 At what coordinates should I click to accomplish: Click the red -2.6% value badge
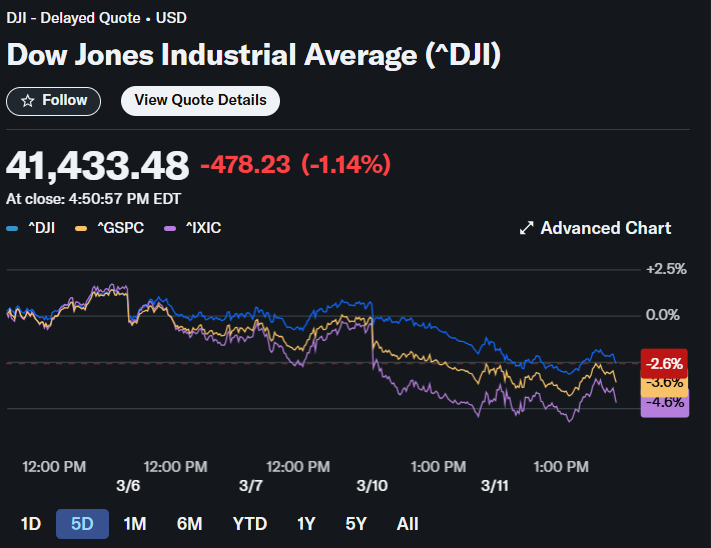pos(663,363)
